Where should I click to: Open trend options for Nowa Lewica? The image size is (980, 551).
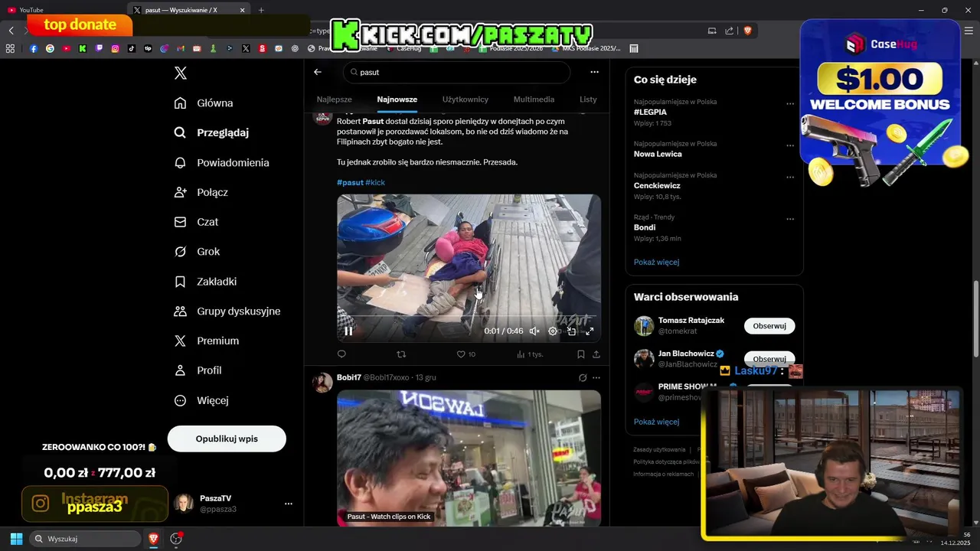tap(790, 145)
